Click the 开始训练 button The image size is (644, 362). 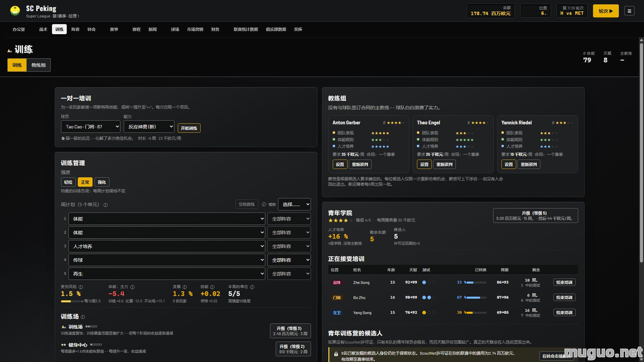click(189, 128)
